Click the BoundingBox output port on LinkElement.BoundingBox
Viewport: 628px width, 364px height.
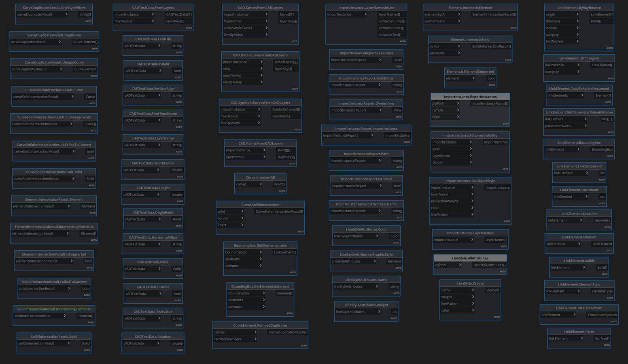[x=602, y=149]
